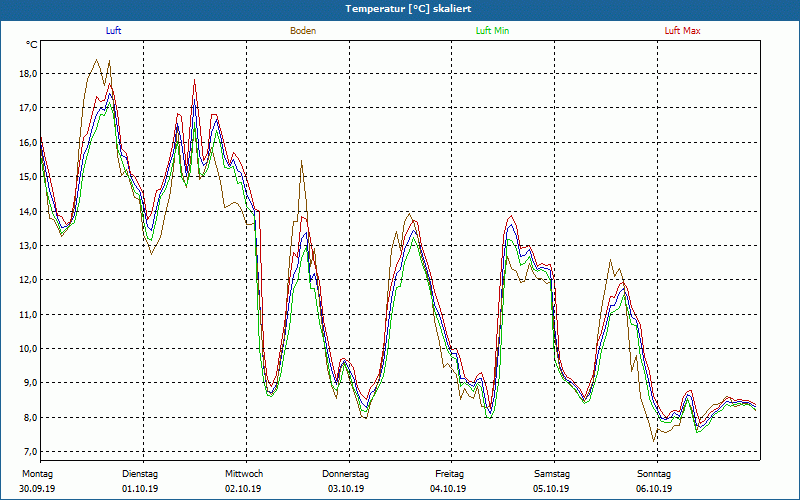The height and width of the screenshot is (500, 800).
Task: Click the '03.10.19' date label
Action: coord(346,488)
